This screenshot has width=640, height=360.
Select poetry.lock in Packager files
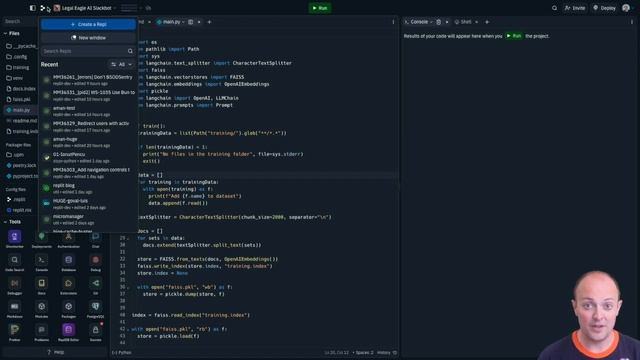tap(21, 165)
